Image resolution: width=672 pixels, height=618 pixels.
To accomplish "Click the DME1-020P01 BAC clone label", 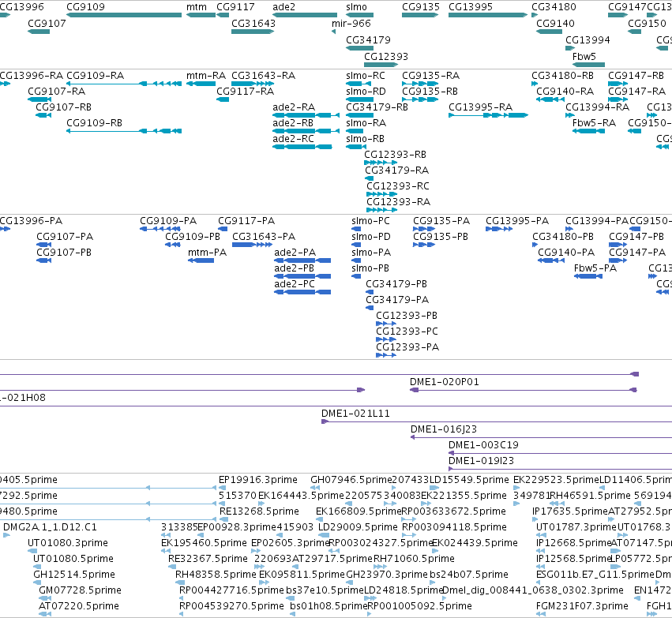I will coord(444,381).
